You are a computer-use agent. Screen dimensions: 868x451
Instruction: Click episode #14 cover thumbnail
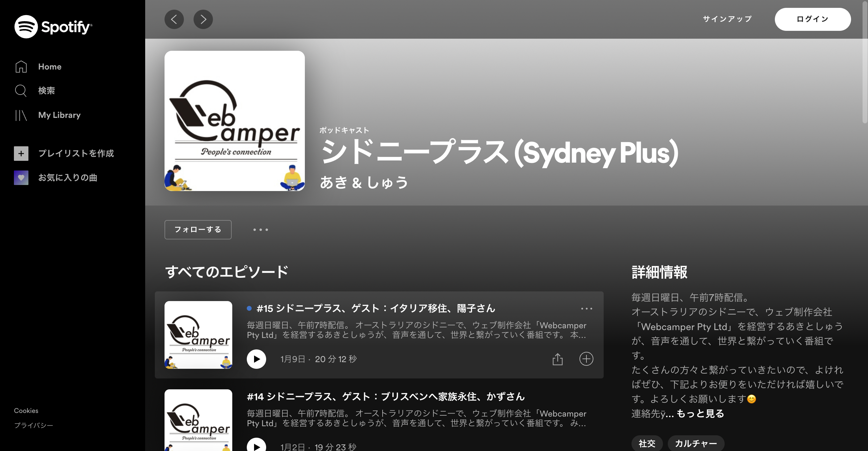tap(198, 420)
